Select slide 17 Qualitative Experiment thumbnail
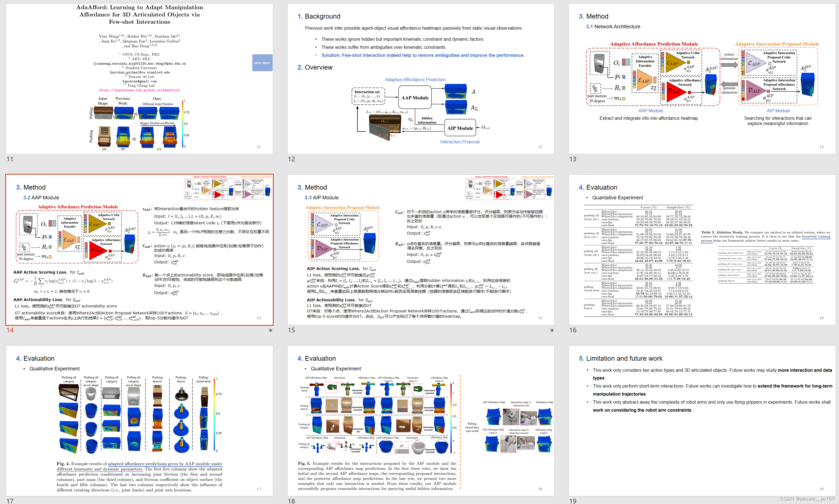Screen dimensions: 839x504 tap(139, 421)
